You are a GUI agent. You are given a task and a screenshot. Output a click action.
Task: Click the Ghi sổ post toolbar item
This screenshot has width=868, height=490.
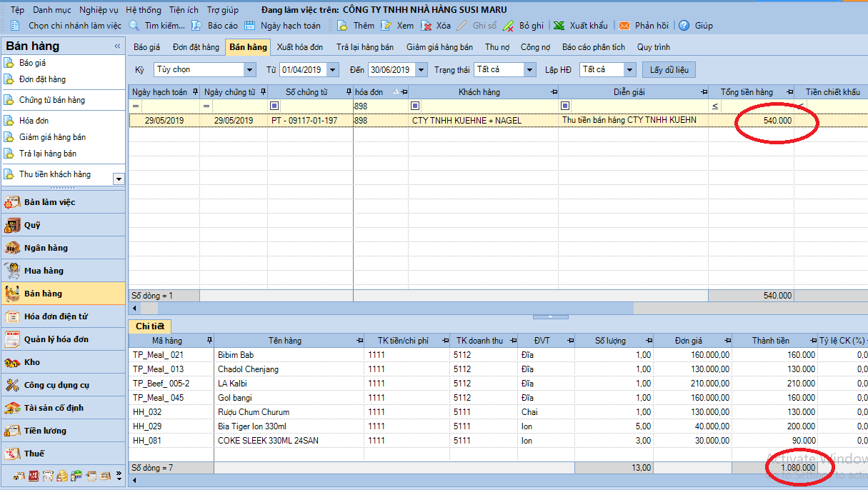[x=477, y=26]
